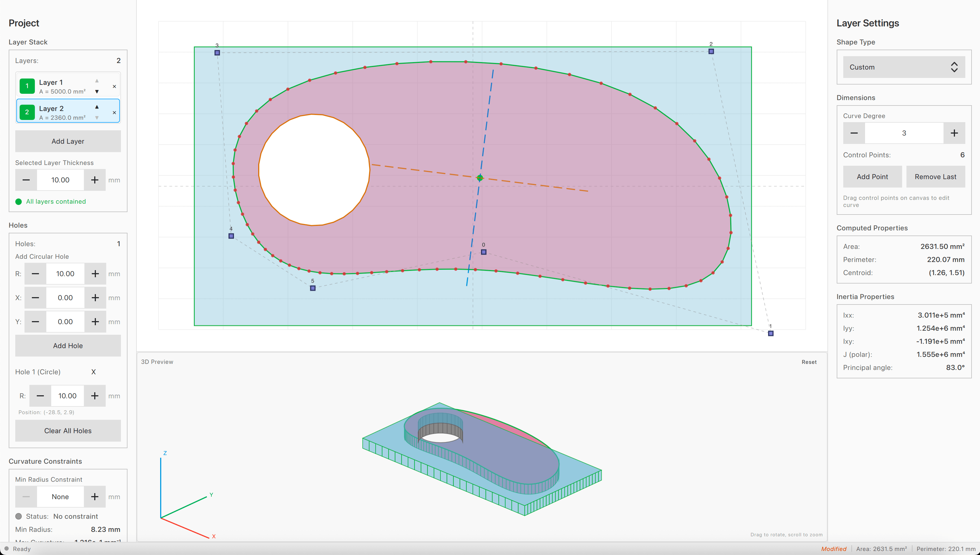The width and height of the screenshot is (980, 555).
Task: Increase selected layer thickness with plus
Action: tap(95, 180)
